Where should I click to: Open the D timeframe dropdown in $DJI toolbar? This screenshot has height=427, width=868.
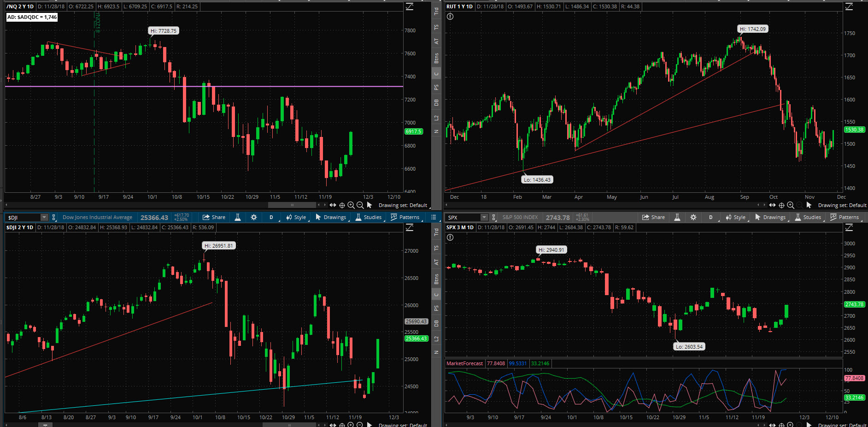click(x=272, y=217)
